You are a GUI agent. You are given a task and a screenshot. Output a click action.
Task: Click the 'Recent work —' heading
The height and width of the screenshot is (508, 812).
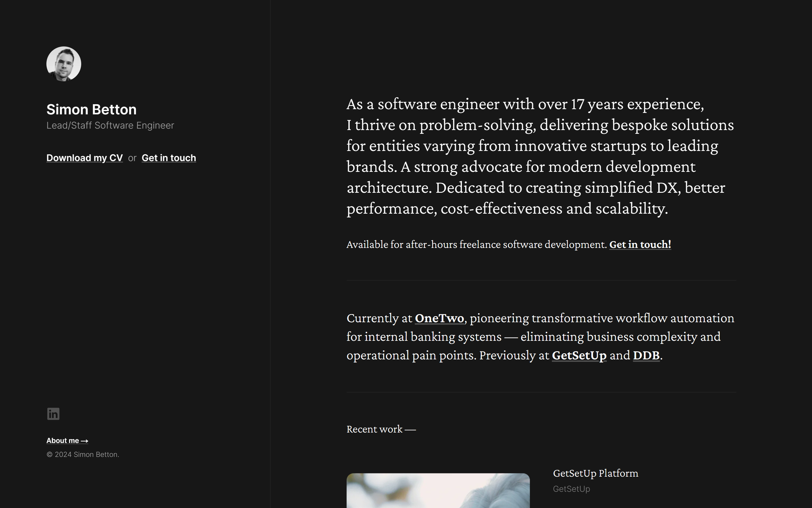pyautogui.click(x=381, y=429)
